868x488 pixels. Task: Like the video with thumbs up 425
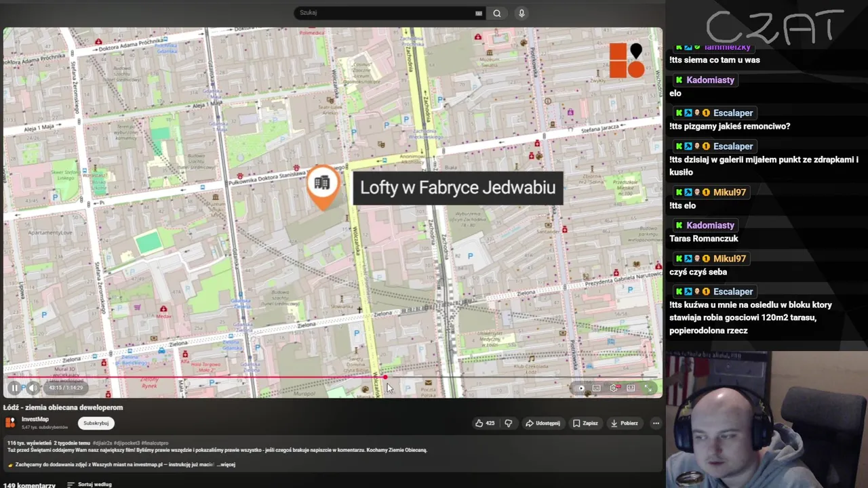point(485,423)
